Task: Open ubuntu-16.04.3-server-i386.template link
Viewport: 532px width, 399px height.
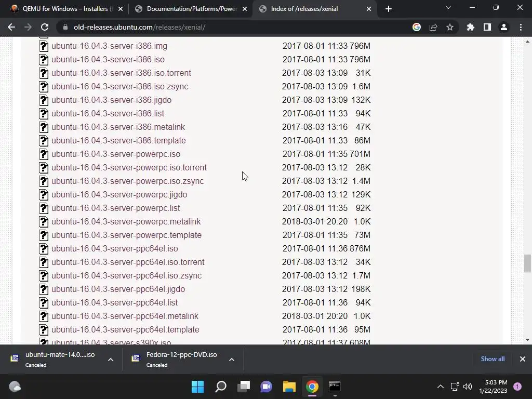Action: [118, 140]
